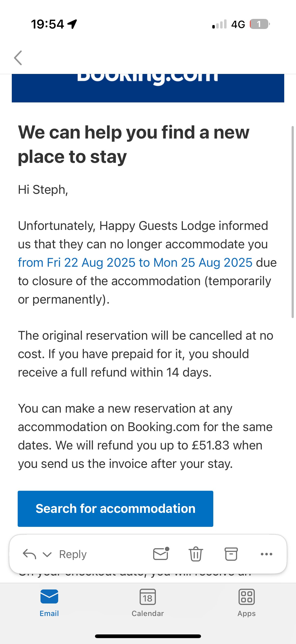Archive this email
296x644 pixels.
231,554
